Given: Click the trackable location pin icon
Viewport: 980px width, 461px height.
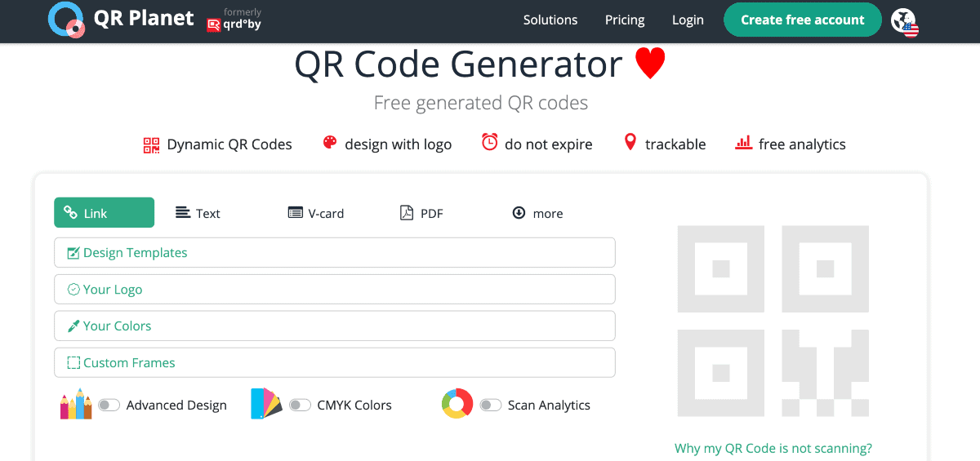Looking at the screenshot, I should pos(630,143).
